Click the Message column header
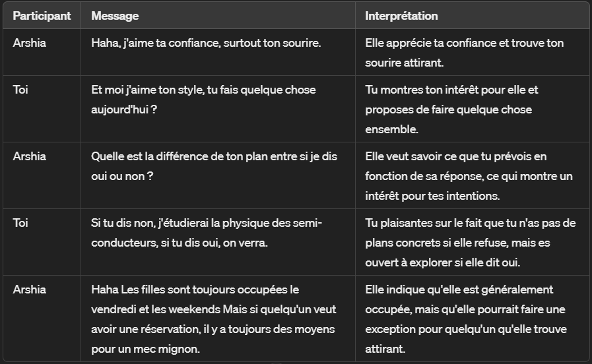 [115, 16]
